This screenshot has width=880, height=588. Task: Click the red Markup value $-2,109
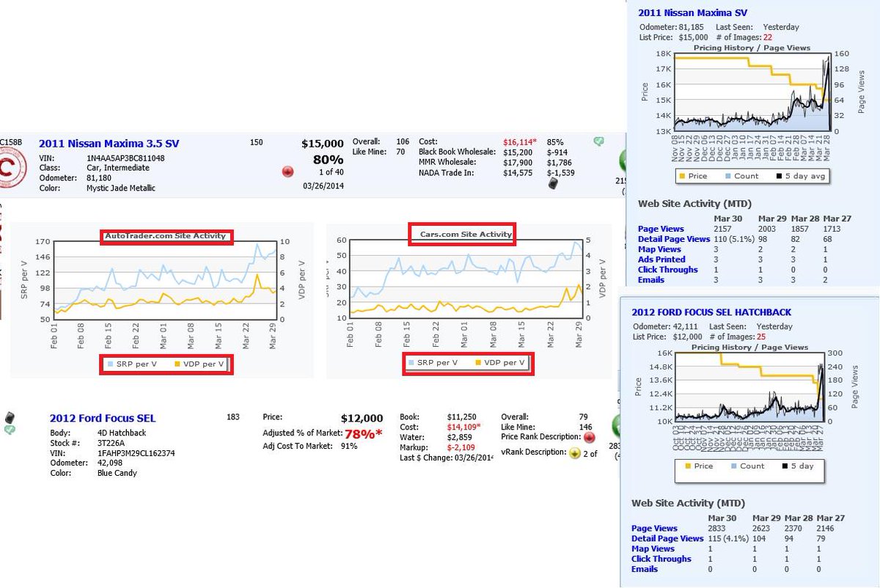[x=461, y=446]
